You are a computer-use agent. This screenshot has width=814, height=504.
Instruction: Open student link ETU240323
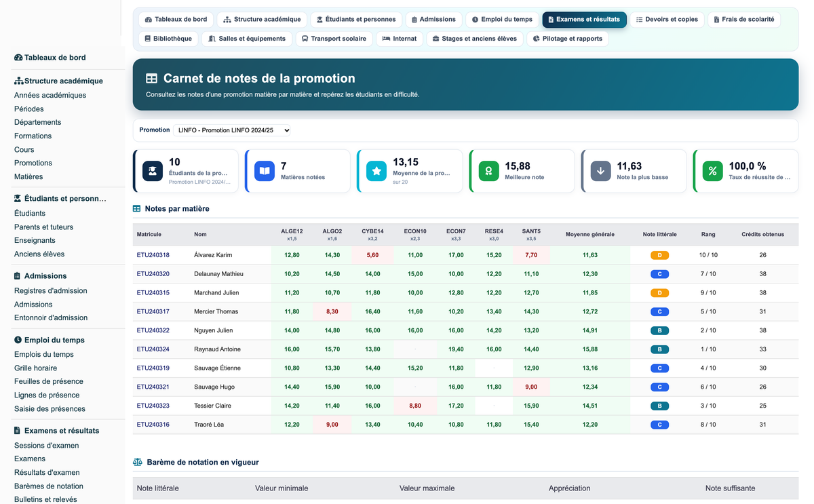coord(153,406)
